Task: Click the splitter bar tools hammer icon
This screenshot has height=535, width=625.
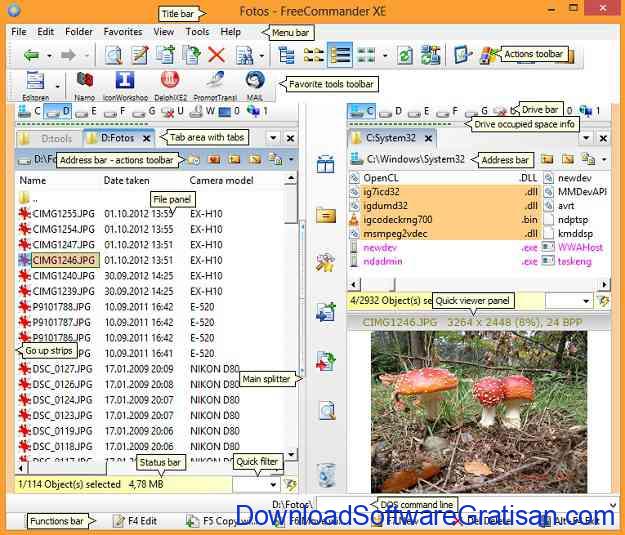Action: pyautogui.click(x=326, y=262)
